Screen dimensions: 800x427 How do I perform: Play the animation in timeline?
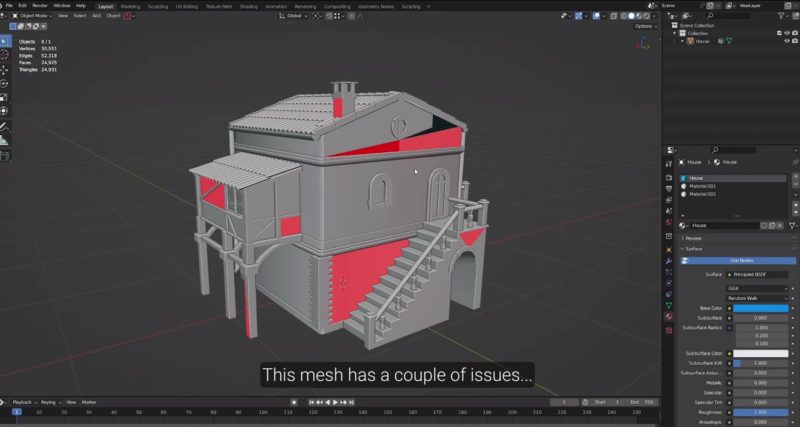335,402
